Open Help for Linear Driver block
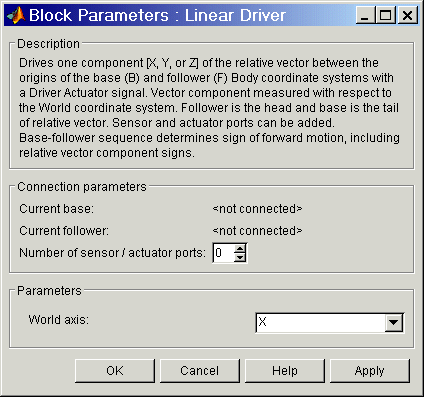The width and height of the screenshot is (424, 397). [x=285, y=371]
